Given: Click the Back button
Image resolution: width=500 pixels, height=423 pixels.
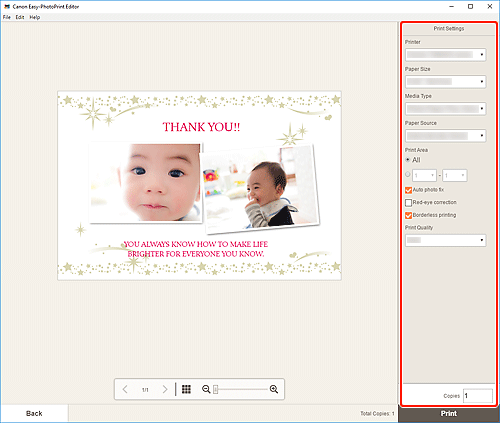Looking at the screenshot, I should coord(34,414).
